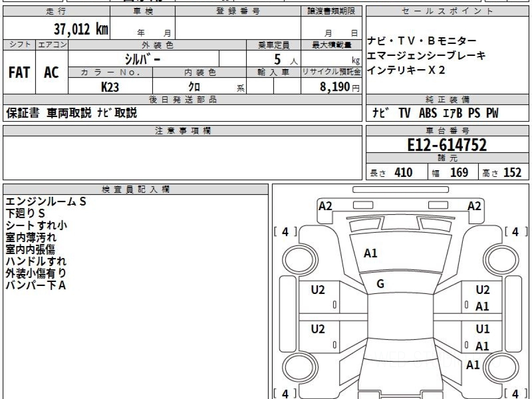Click the 検査員記入欄 header
Viewport: 532px width, 399px height.
[136, 189]
